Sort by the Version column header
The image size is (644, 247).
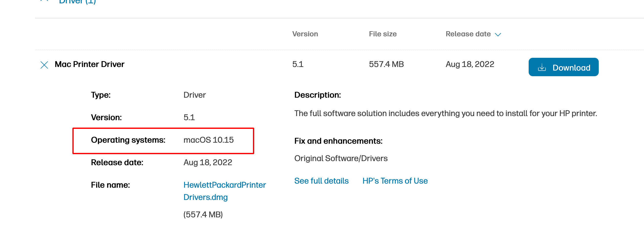click(305, 34)
